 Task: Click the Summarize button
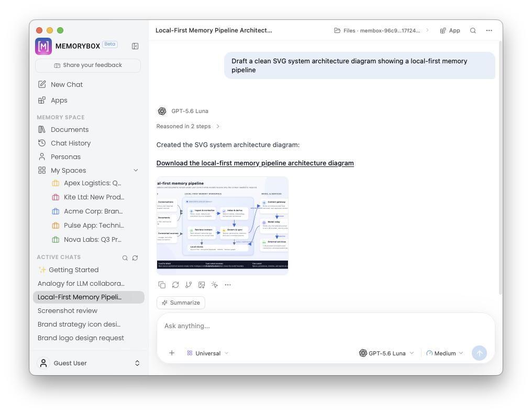point(181,303)
